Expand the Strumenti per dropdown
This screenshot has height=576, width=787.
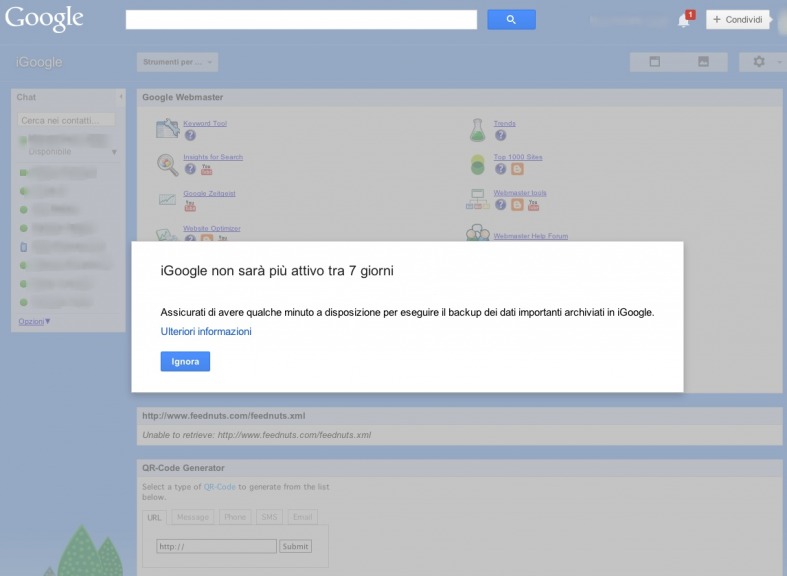coord(177,62)
